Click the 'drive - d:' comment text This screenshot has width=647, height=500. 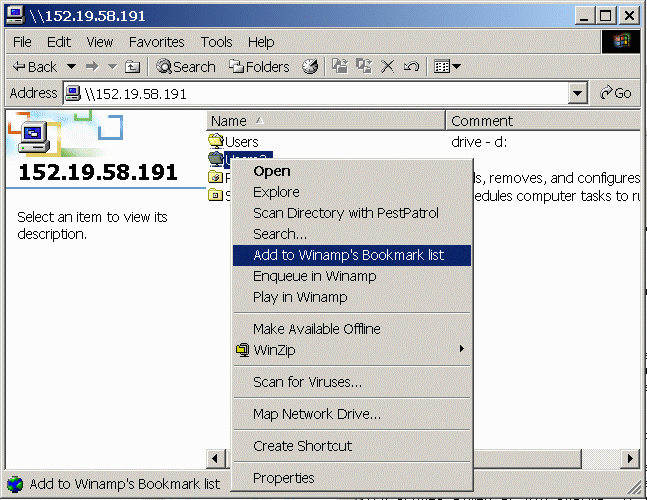coord(479,142)
